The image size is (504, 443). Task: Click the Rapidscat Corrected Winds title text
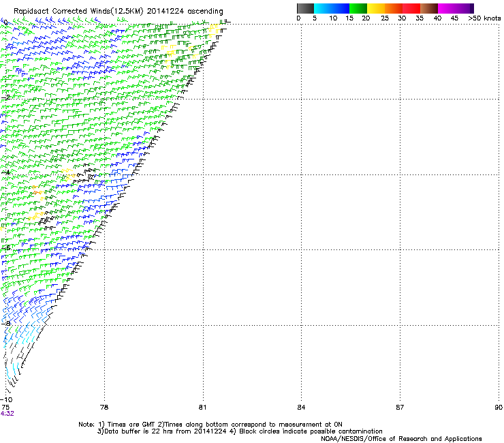119,11
